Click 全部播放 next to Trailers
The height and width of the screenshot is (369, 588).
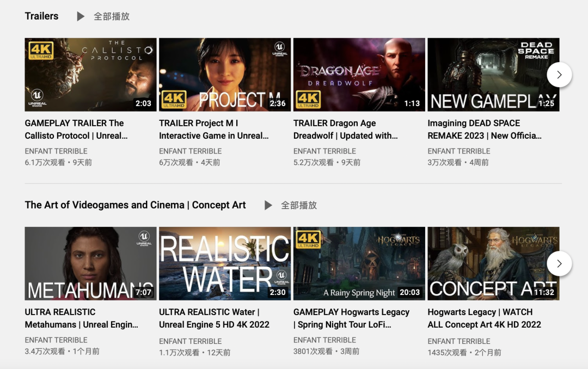coord(112,16)
